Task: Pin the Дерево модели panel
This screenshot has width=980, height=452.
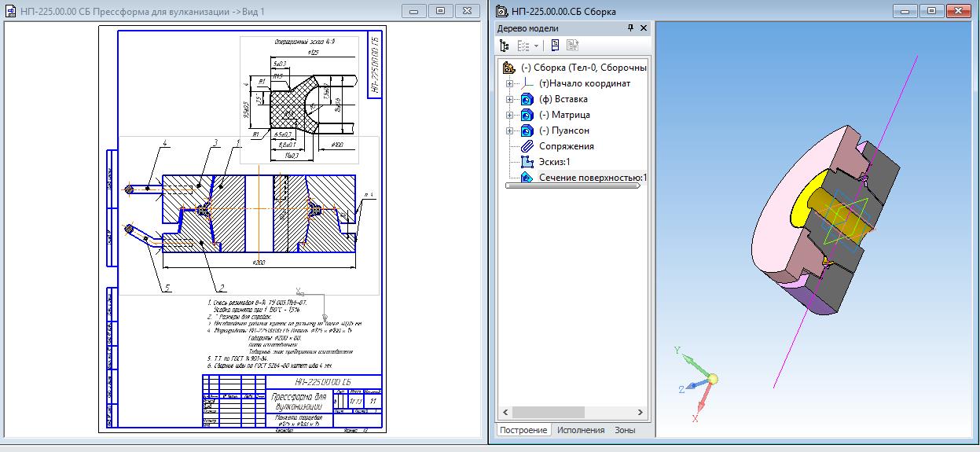Action: click(x=630, y=28)
